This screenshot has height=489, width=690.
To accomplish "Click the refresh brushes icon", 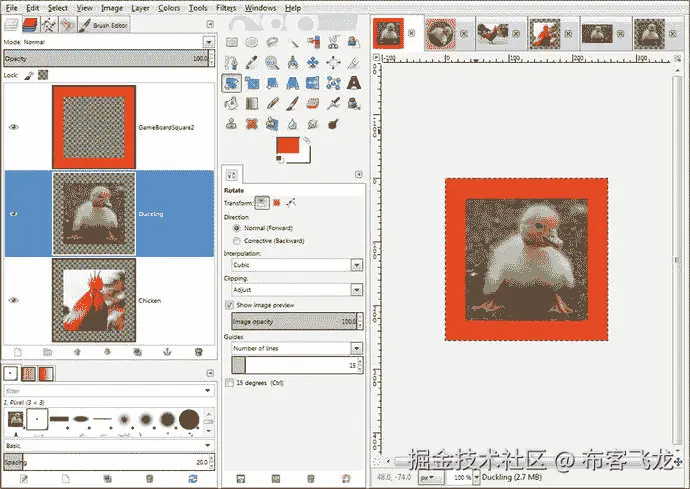I will 193,479.
